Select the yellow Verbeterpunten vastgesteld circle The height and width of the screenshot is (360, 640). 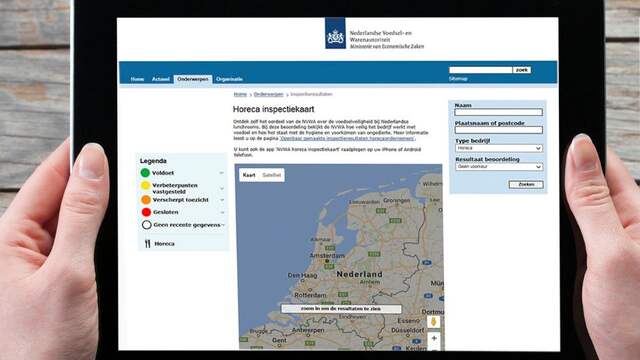pos(145,186)
